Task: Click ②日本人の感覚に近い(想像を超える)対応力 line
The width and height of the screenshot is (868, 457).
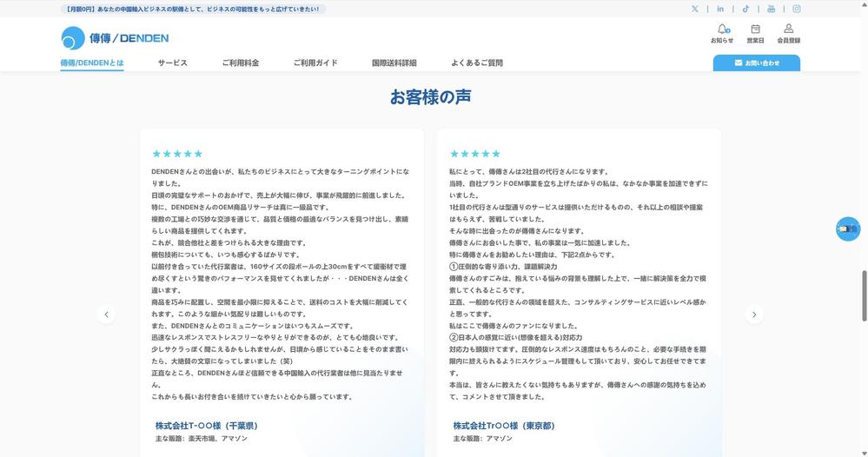Action: coord(515,337)
